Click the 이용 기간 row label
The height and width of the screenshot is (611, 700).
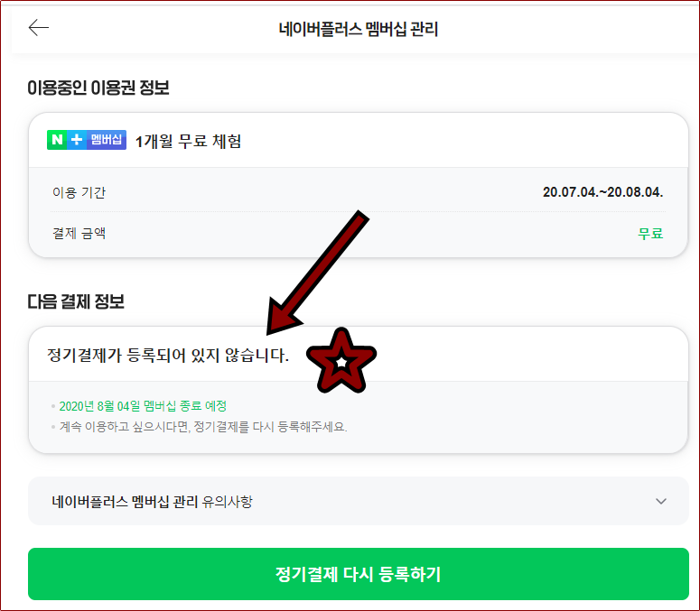click(x=79, y=192)
